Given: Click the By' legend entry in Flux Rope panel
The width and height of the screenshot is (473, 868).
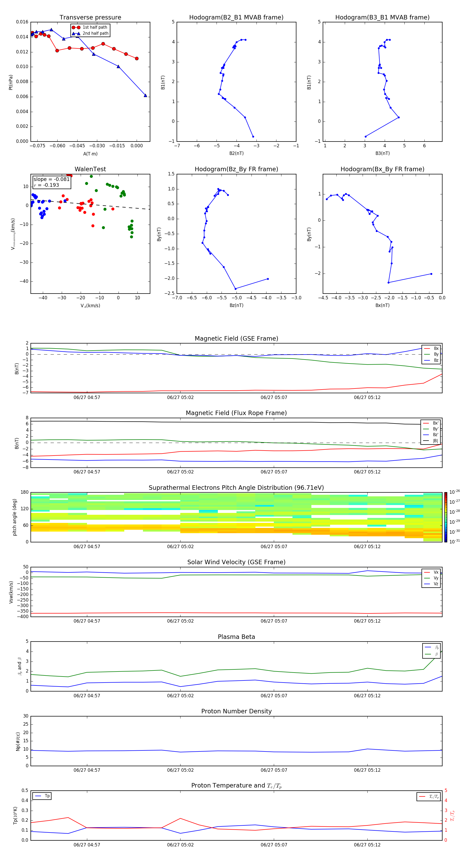Looking at the screenshot, I should coord(431,429).
